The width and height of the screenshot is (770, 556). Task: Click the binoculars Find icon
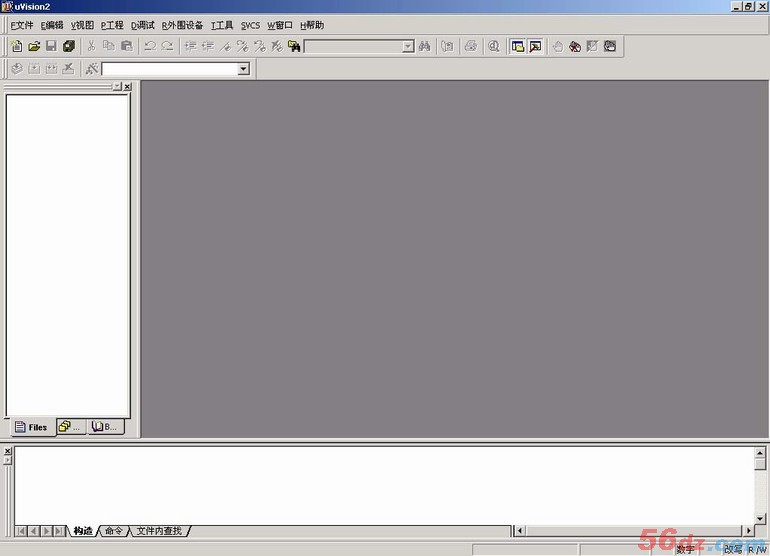tap(425, 46)
